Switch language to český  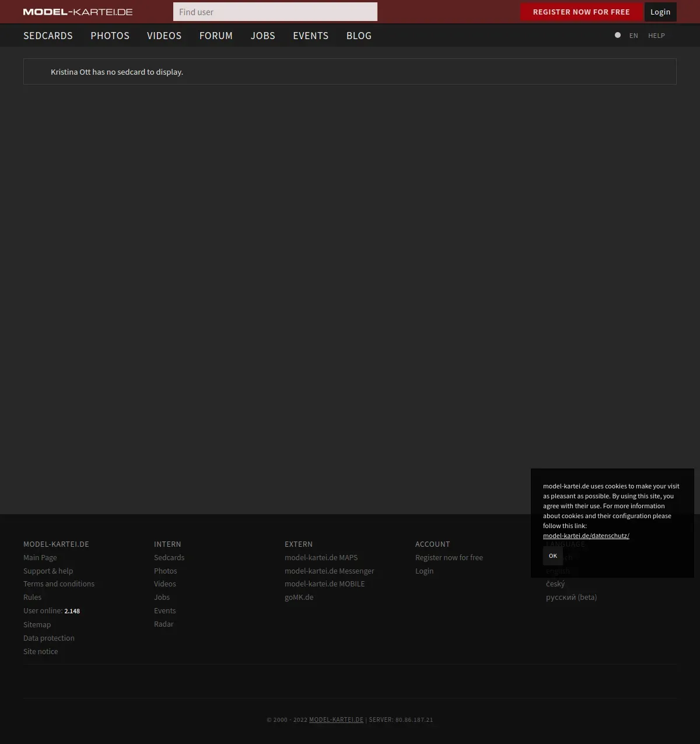[x=555, y=584]
